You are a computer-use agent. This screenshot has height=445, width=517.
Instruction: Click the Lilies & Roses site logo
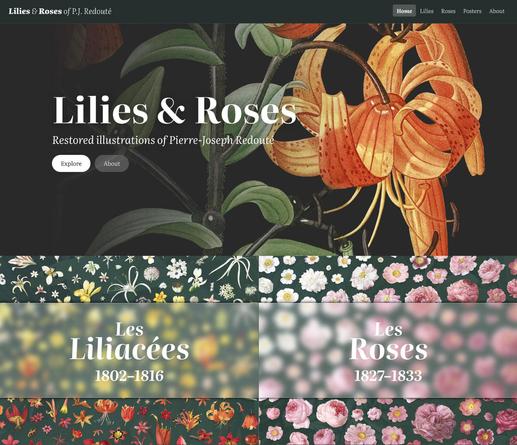point(60,11)
